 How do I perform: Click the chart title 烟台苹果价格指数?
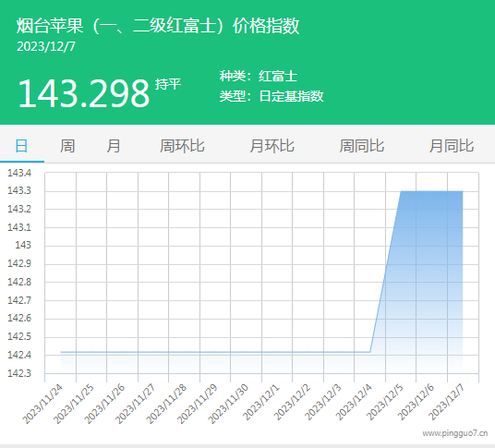(158, 26)
